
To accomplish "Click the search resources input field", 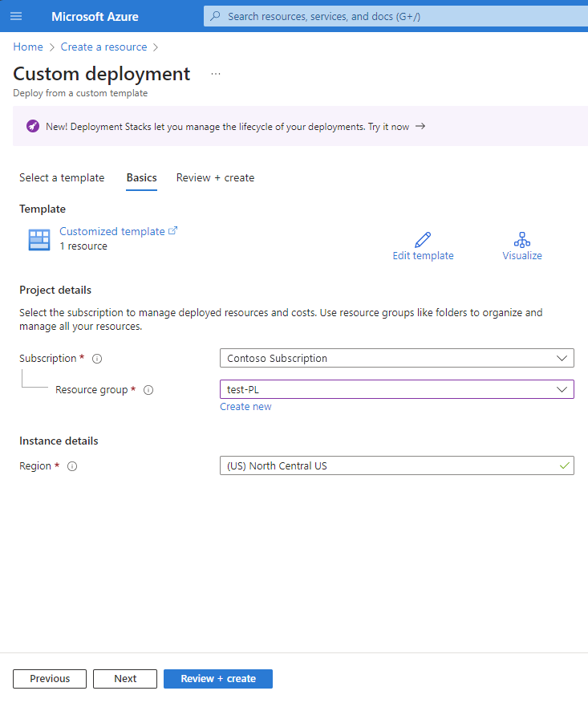I will 393,16.
